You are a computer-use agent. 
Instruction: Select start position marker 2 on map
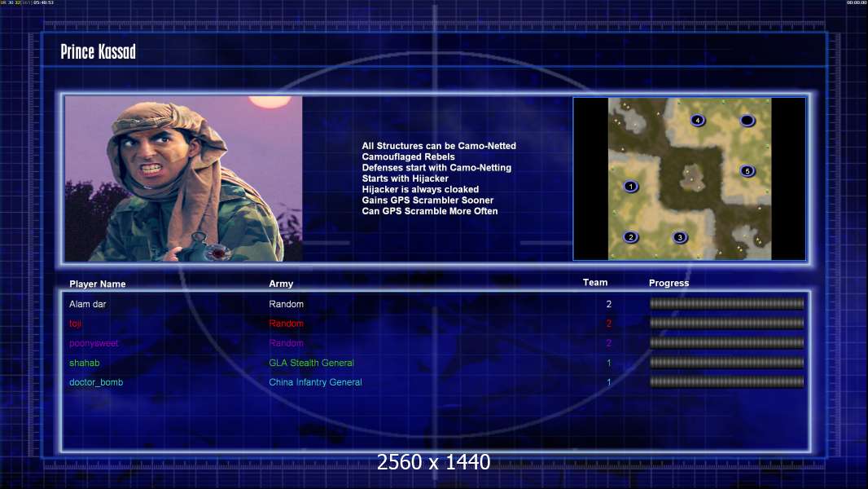(630, 238)
